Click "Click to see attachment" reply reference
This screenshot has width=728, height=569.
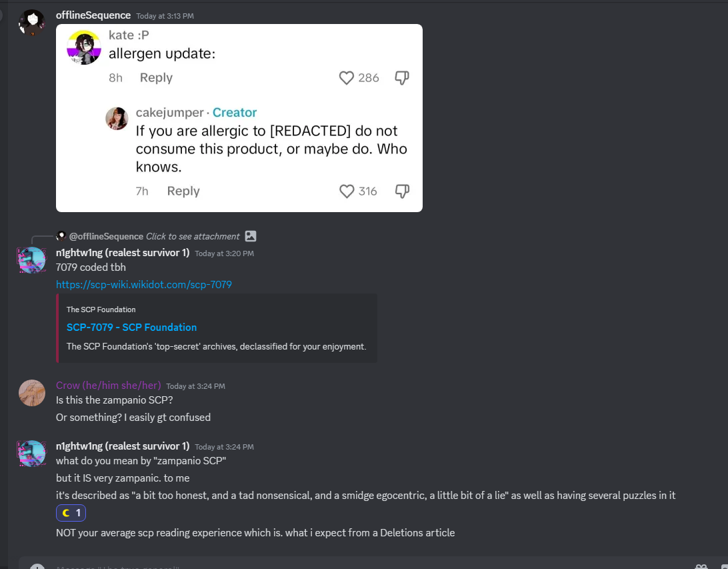coord(193,236)
